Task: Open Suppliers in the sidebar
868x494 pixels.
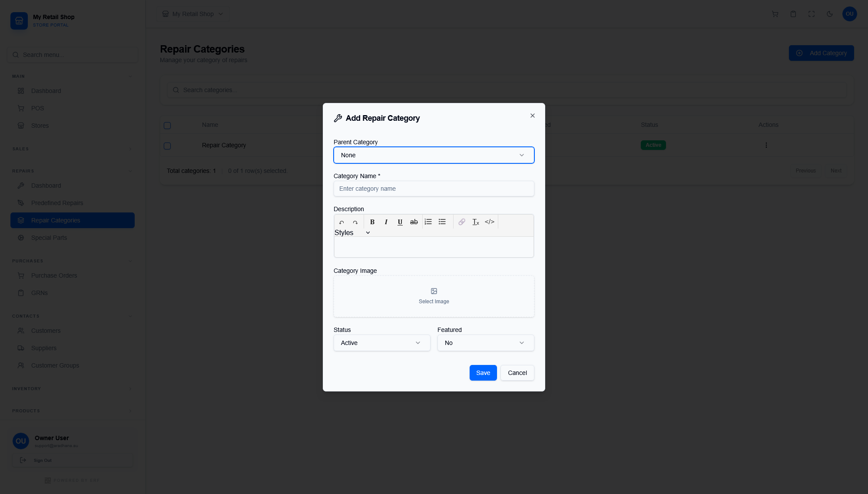Action: click(x=73, y=348)
